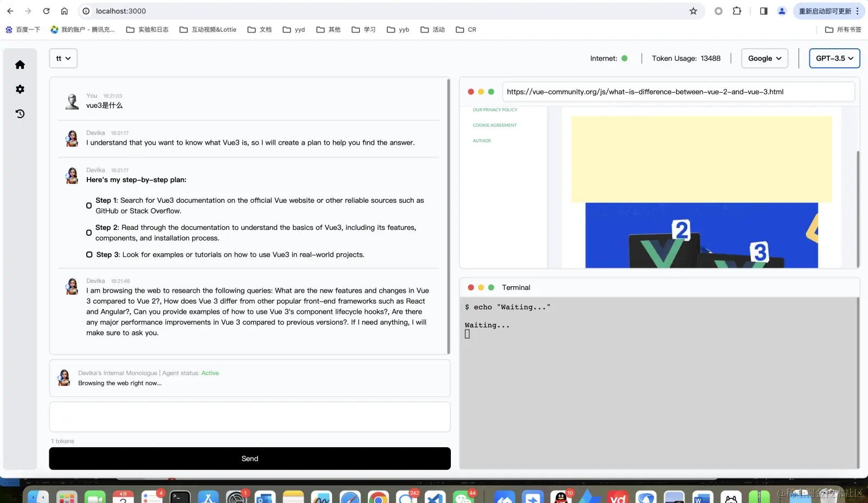Open history clock icon in sidebar
Image resolution: width=868 pixels, height=503 pixels.
click(20, 113)
